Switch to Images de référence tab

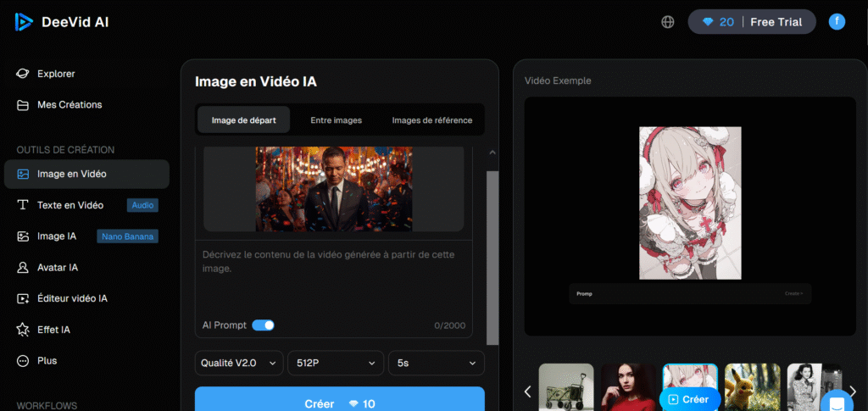coord(431,120)
